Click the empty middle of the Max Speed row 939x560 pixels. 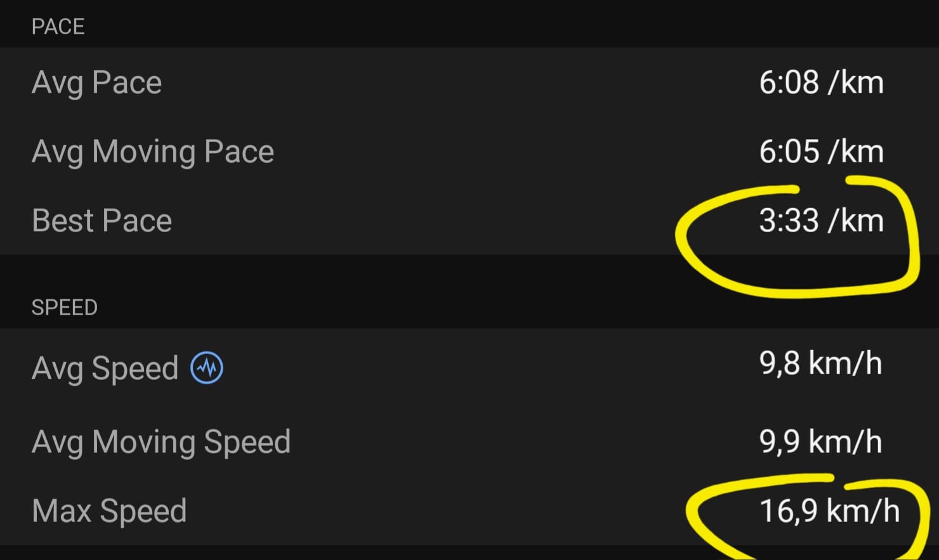click(x=438, y=511)
